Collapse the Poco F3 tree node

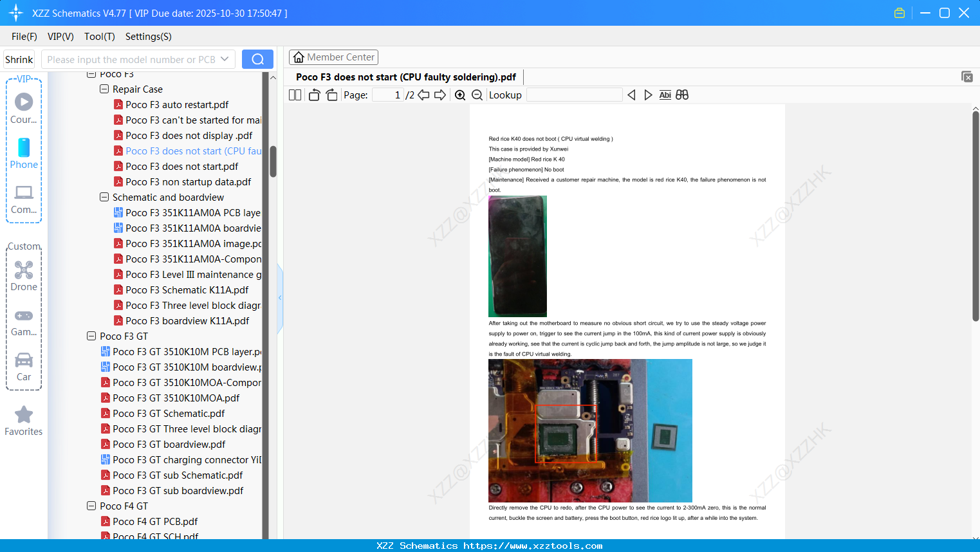tap(91, 75)
